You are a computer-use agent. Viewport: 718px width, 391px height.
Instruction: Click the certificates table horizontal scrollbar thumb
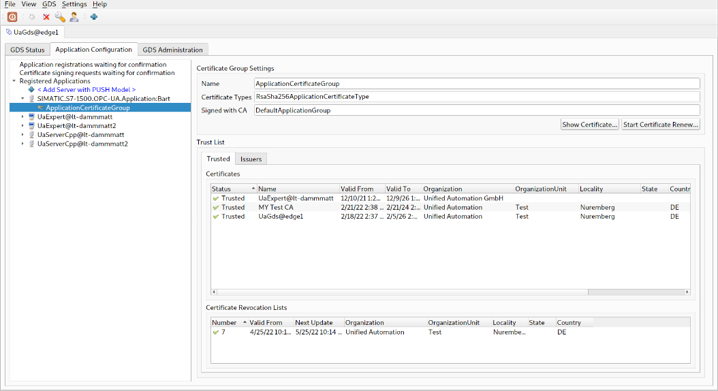click(402, 292)
